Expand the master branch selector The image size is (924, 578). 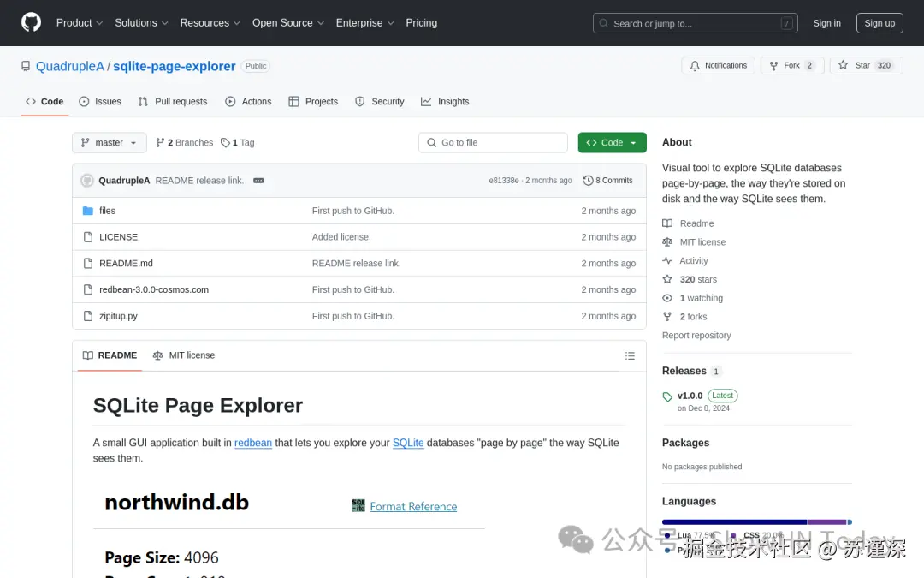(x=109, y=142)
